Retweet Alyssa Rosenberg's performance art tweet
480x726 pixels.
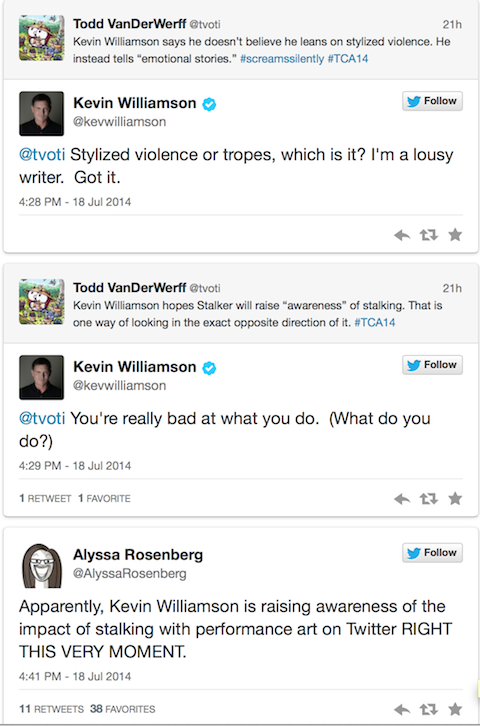(x=429, y=709)
